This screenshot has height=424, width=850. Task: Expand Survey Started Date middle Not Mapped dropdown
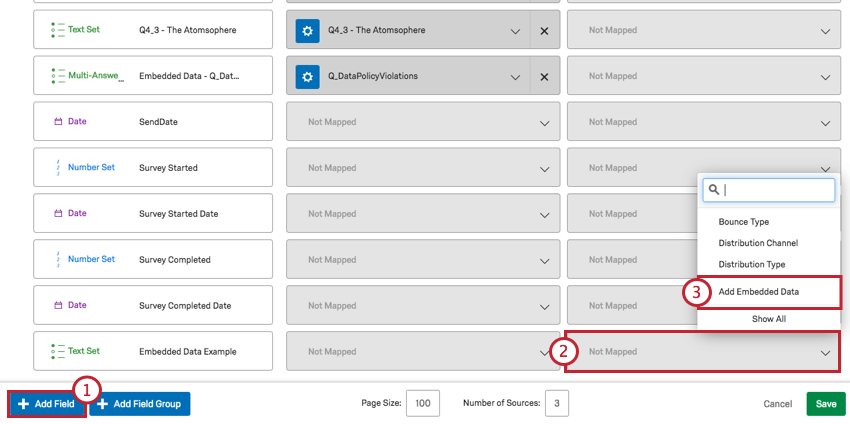tap(420, 214)
